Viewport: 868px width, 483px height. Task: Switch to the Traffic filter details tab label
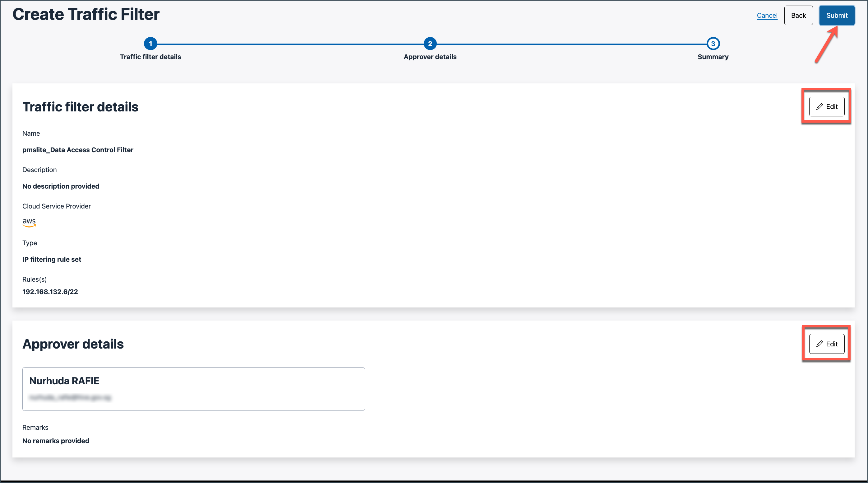[150, 57]
